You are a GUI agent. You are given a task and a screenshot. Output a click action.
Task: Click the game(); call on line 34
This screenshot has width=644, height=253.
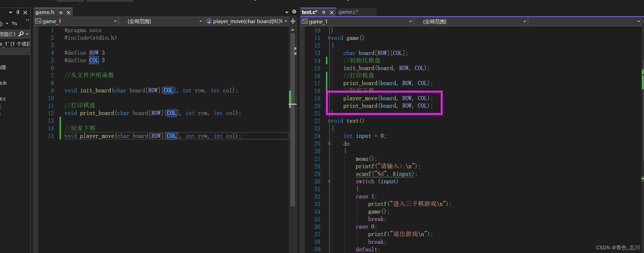coord(379,212)
